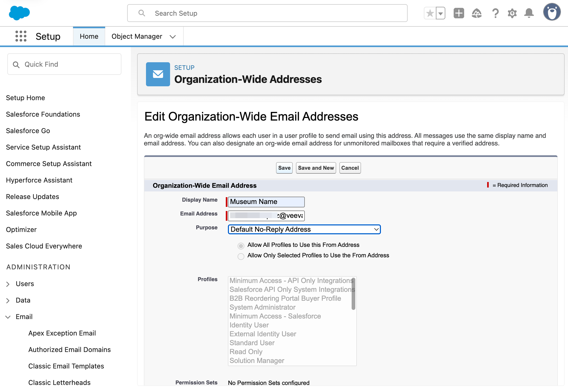Open Authorized Email Domains link
The width and height of the screenshot is (568, 392).
(x=70, y=350)
